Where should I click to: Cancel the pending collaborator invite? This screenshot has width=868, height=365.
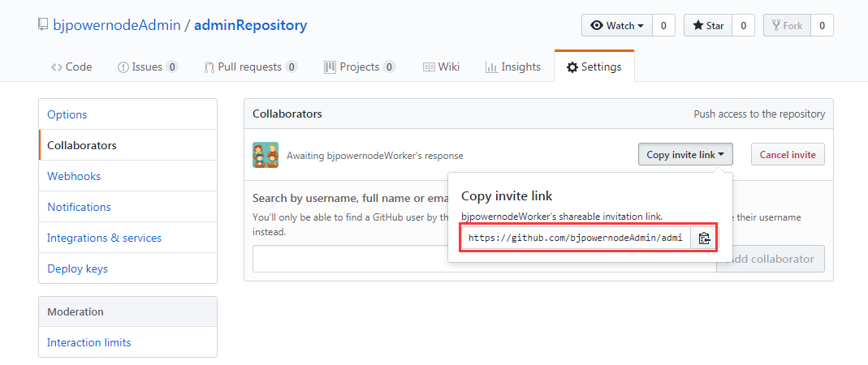[x=788, y=155]
